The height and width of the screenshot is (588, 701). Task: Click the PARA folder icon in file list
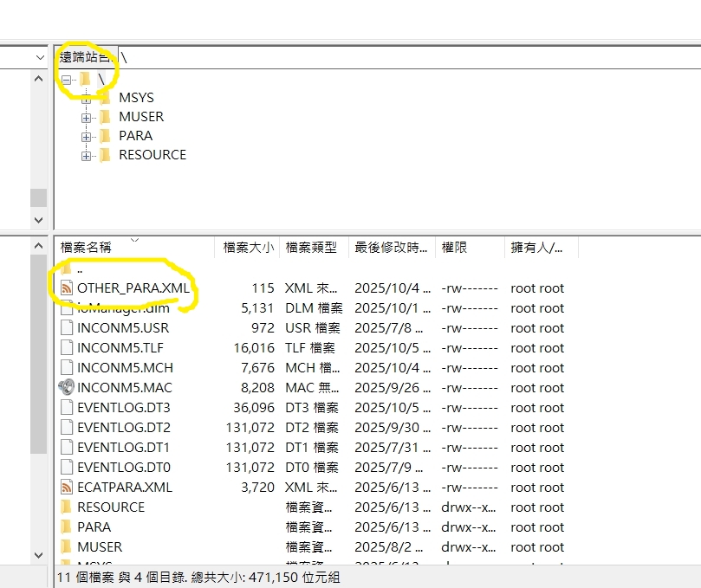(67, 527)
